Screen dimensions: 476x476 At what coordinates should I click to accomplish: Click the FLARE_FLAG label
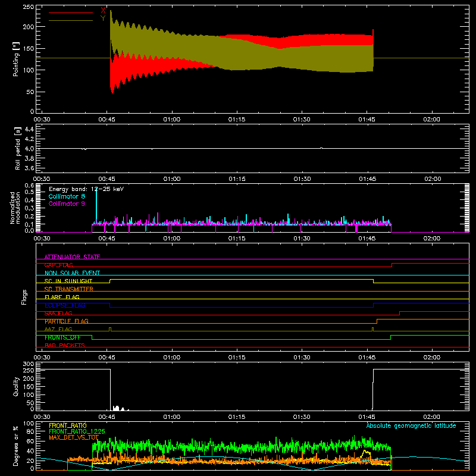62,297
